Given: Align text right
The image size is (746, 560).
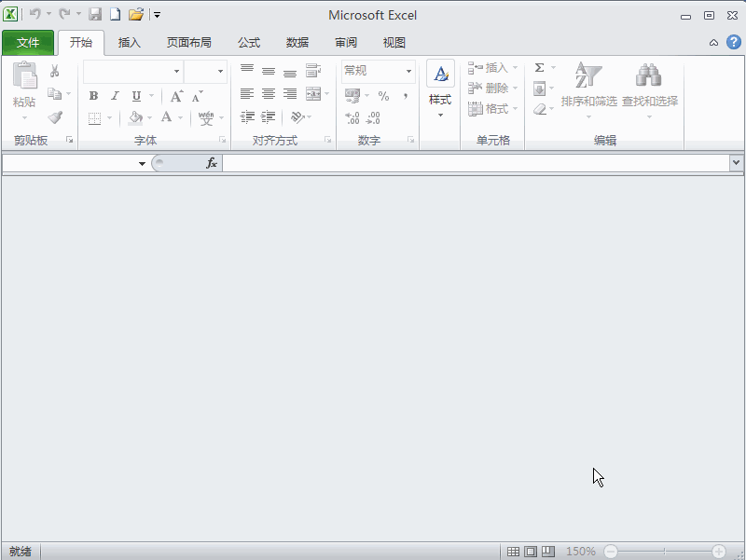Looking at the screenshot, I should pyautogui.click(x=290, y=94).
